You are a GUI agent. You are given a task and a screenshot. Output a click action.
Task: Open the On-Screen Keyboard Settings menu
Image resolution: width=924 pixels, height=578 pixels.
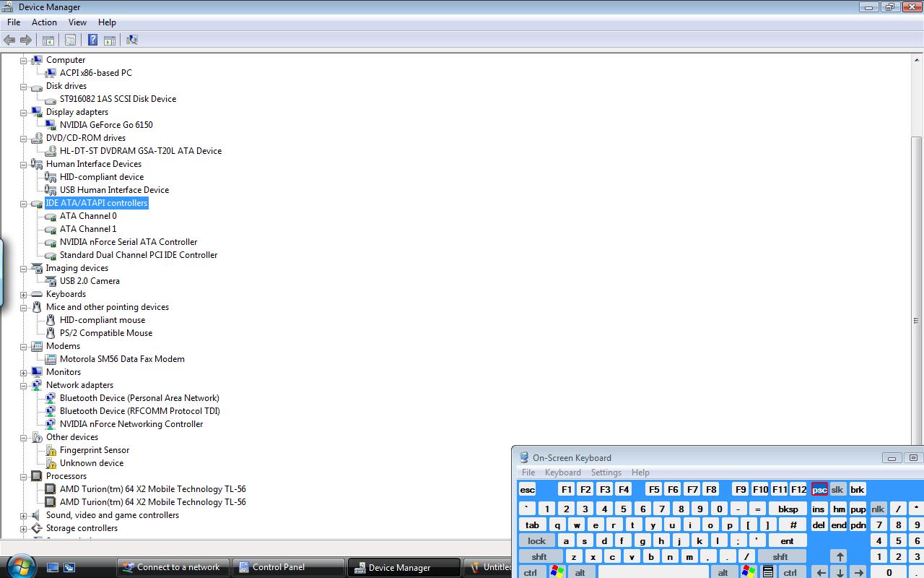click(606, 473)
